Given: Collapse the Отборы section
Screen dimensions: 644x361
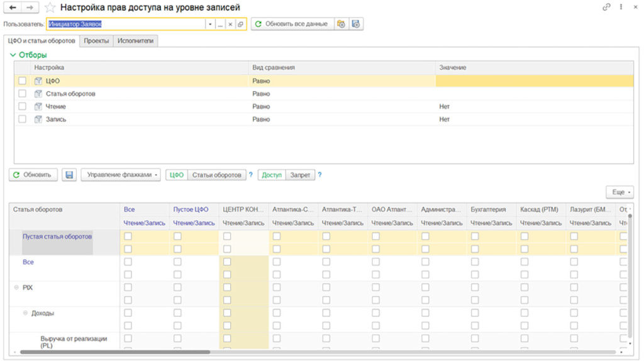Looking at the screenshot, I should 14,55.
